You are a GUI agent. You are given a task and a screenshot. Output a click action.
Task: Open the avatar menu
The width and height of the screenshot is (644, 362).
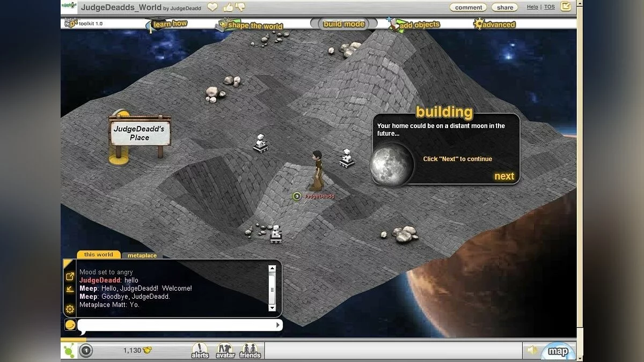tap(225, 351)
